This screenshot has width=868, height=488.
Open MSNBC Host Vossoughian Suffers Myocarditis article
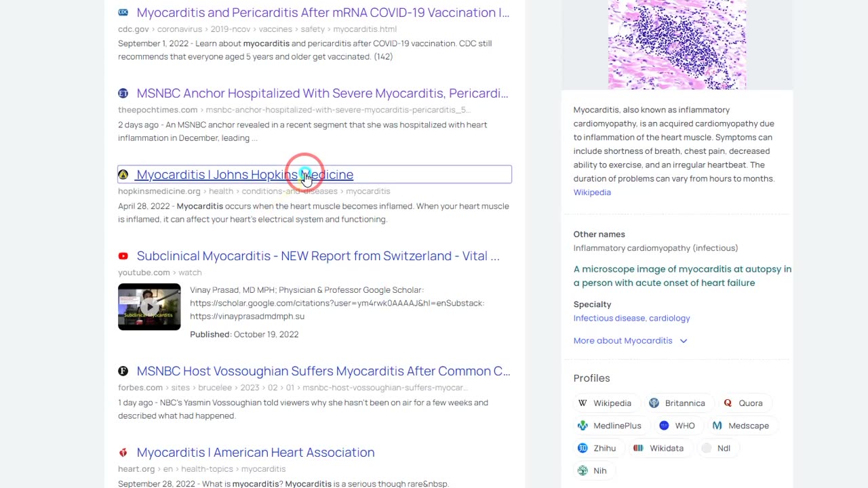point(323,371)
